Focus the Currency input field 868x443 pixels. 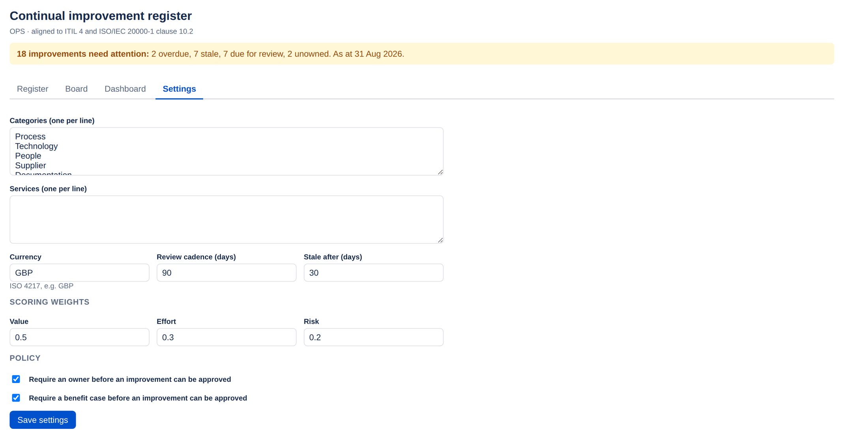click(79, 273)
